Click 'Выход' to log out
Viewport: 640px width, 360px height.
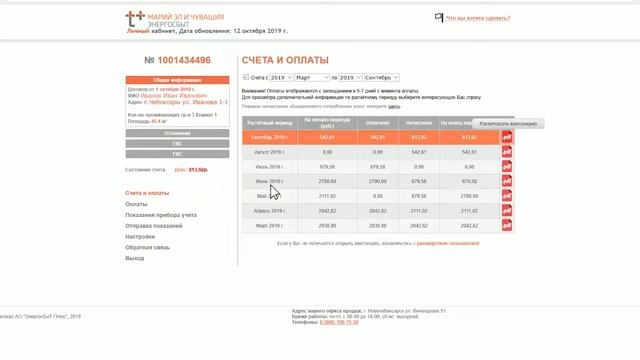pyautogui.click(x=135, y=258)
